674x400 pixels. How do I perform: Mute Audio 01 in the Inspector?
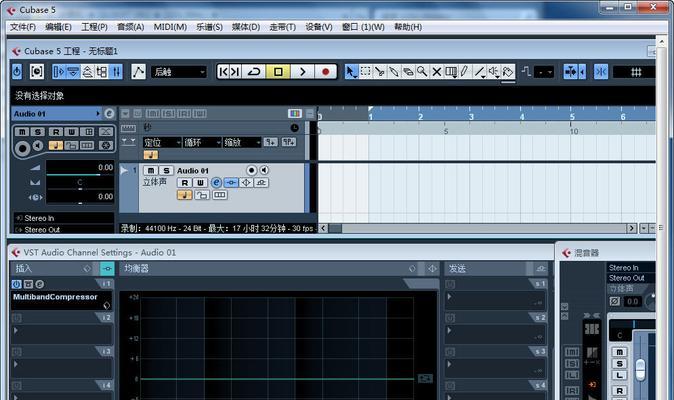tap(22, 131)
